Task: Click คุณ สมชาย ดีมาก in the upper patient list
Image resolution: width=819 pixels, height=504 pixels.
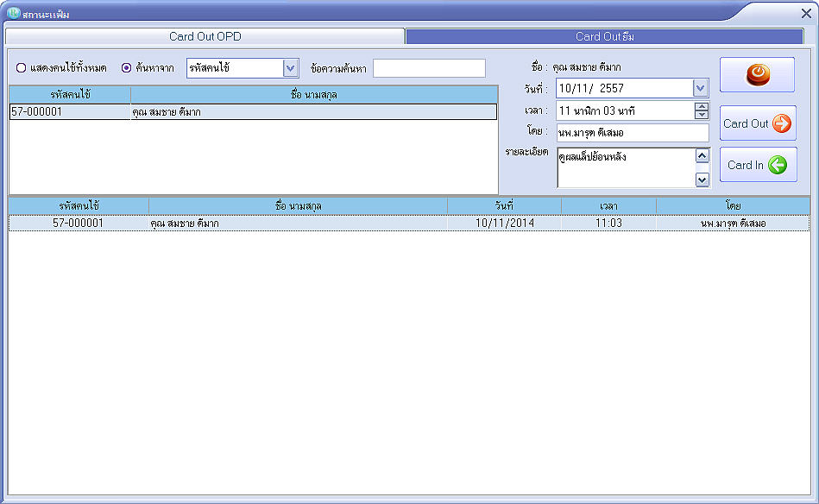Action: [x=166, y=112]
